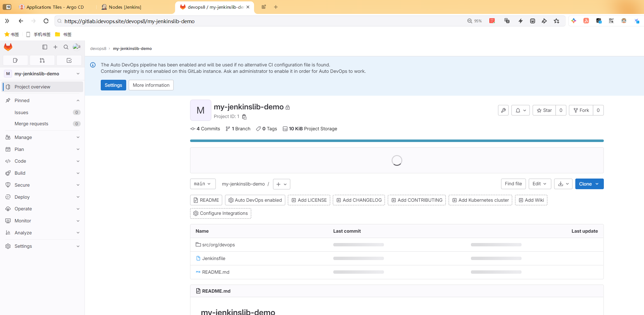Click More information button
The width and height of the screenshot is (644, 315).
[x=151, y=85]
